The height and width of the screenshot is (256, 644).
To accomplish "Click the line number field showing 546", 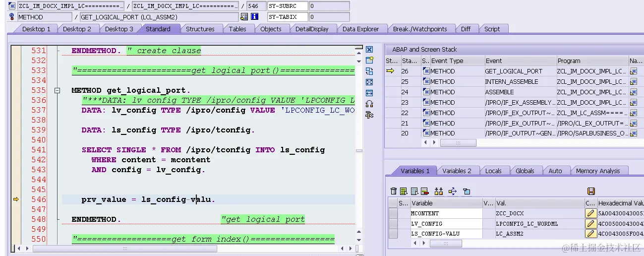I will 256,6.
